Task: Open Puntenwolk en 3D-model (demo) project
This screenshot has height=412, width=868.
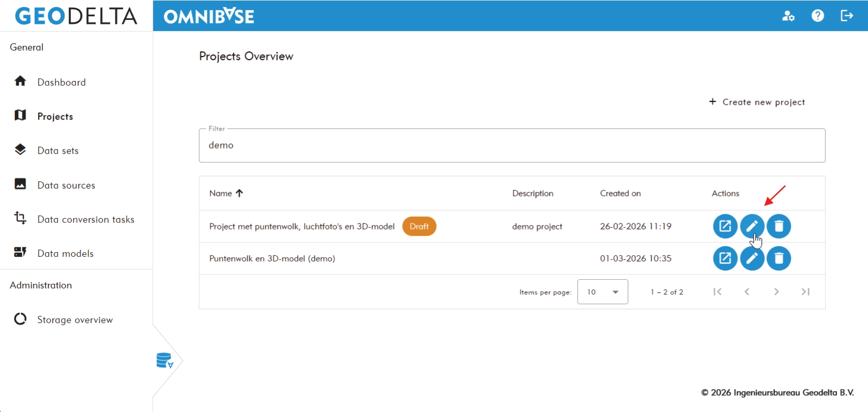Action: click(x=725, y=258)
